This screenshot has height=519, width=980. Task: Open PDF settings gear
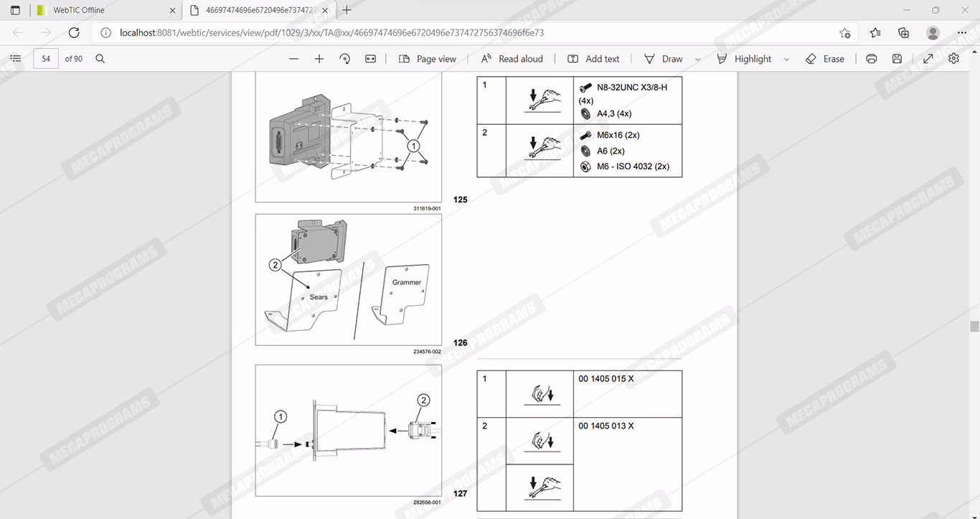(953, 59)
